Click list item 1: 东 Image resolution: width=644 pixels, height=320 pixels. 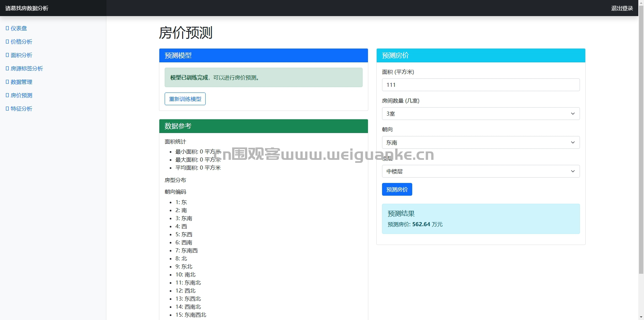click(x=181, y=202)
